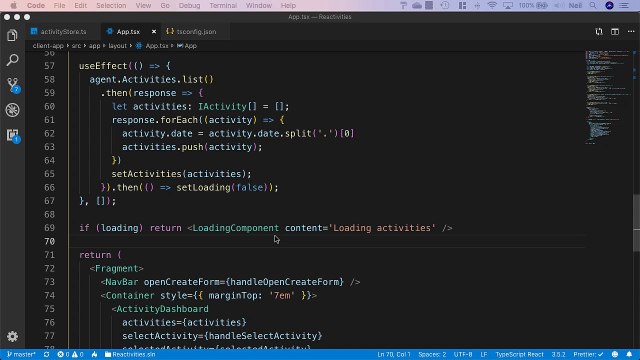The width and height of the screenshot is (640, 360).
Task: Select the App.tsx tab
Action: [128, 31]
